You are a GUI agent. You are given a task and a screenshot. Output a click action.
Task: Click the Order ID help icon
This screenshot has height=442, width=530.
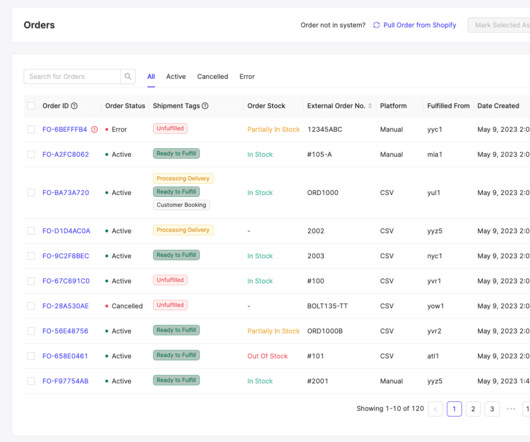[74, 106]
